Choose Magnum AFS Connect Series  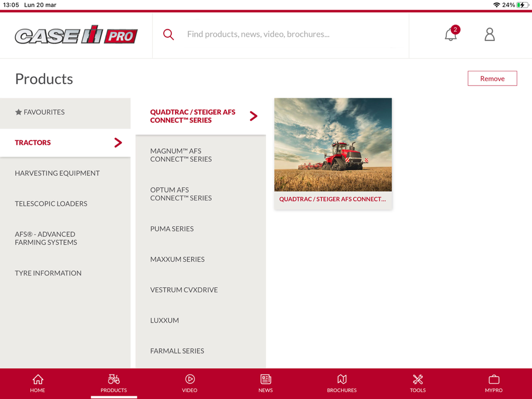click(201, 155)
